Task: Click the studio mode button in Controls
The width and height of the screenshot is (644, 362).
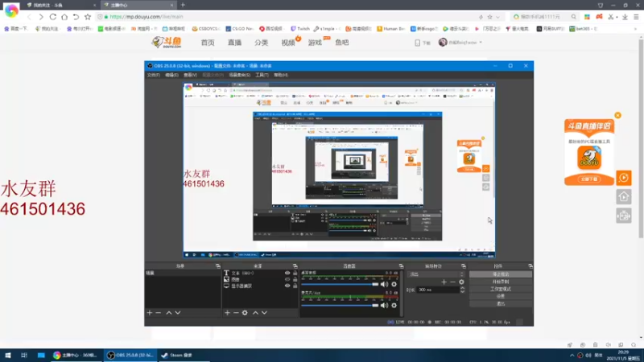Action: [500, 289]
